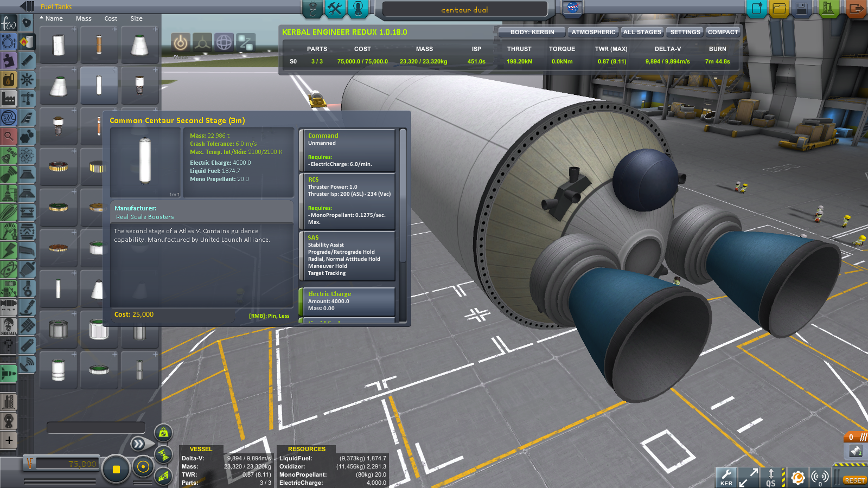Select the Rotate tool gizmo icon
The image size is (868, 488).
click(224, 42)
